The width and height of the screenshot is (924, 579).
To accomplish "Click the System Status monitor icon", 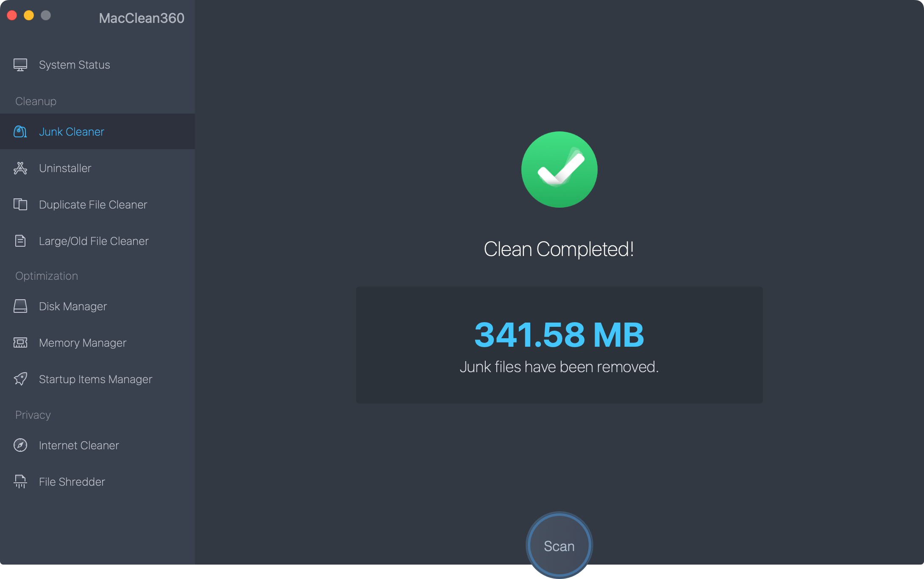I will click(x=20, y=64).
